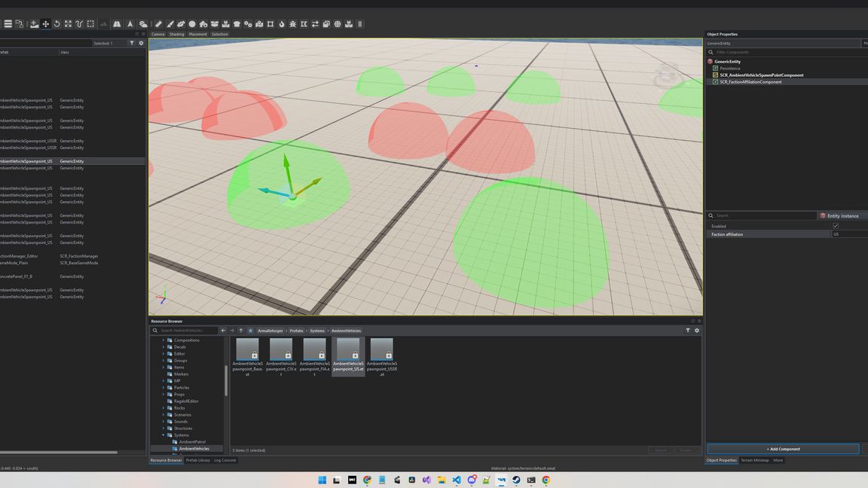Expand the Compositions folder in tree
The height and width of the screenshot is (488, 868).
pos(164,340)
